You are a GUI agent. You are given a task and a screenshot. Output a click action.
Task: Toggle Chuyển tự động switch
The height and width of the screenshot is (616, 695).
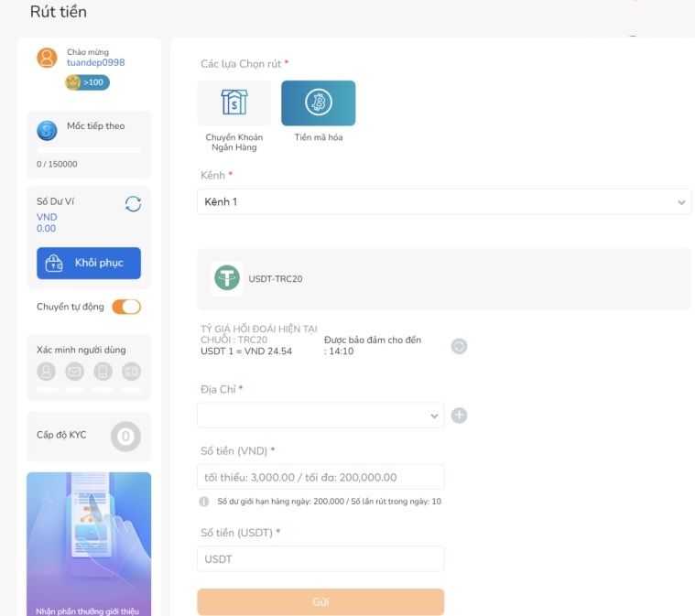click(x=126, y=307)
